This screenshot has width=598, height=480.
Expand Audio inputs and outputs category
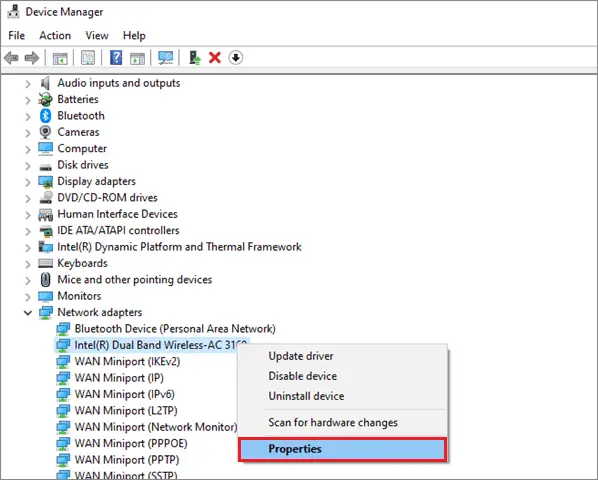(27, 83)
